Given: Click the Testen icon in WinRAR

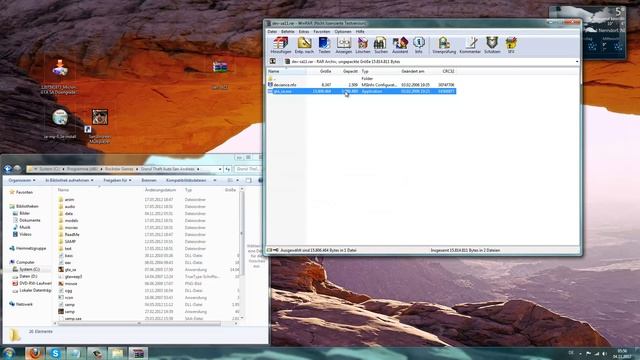Looking at the screenshot, I should (324, 45).
